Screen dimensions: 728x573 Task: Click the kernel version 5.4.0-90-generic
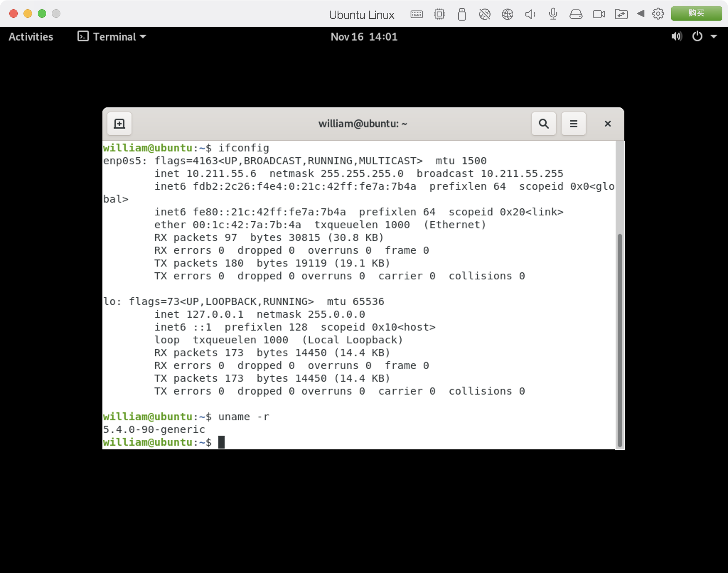(x=154, y=429)
